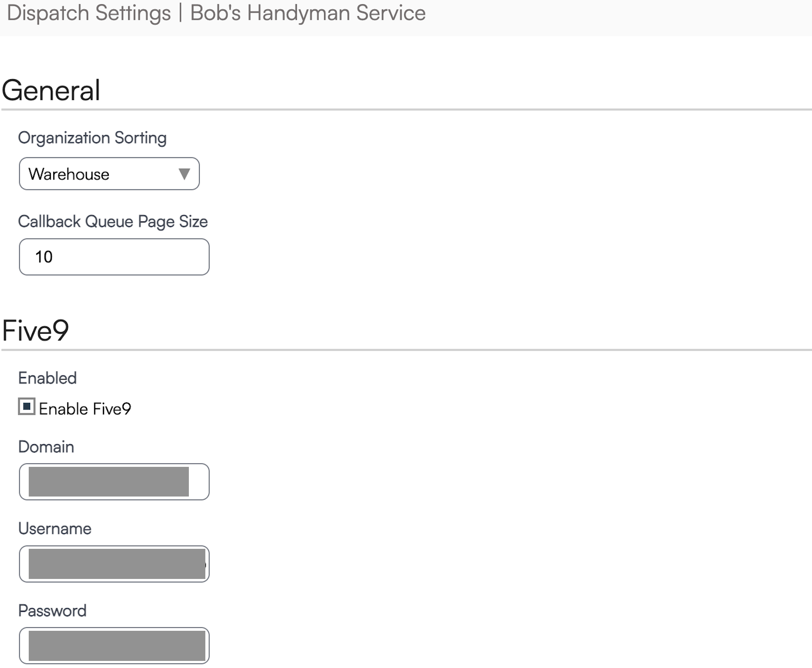Viewport: 812px width, 668px height.
Task: Focus the Callback Queue Page Size field
Action: (114, 257)
